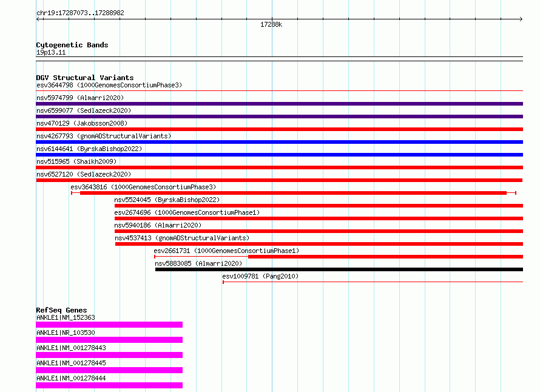Select the esv2674696 red variant bar
540x392 pixels.
coord(319,218)
